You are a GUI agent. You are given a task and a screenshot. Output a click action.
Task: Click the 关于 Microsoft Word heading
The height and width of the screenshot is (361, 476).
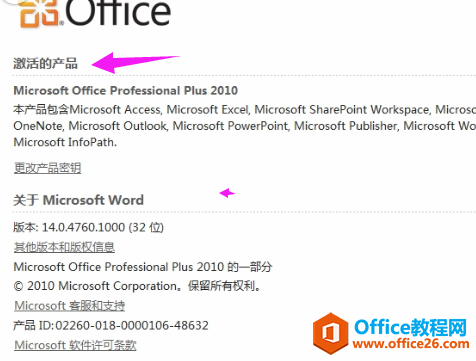coord(78,200)
